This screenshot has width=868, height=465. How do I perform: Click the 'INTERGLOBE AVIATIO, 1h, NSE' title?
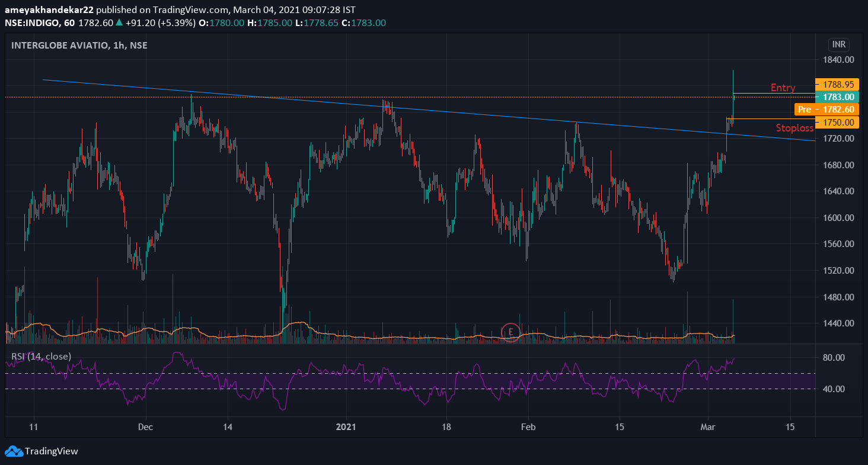pyautogui.click(x=79, y=45)
